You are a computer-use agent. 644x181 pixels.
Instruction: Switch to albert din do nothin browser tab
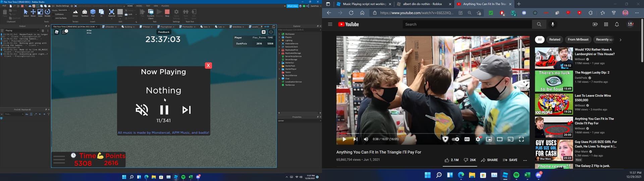[x=423, y=4]
